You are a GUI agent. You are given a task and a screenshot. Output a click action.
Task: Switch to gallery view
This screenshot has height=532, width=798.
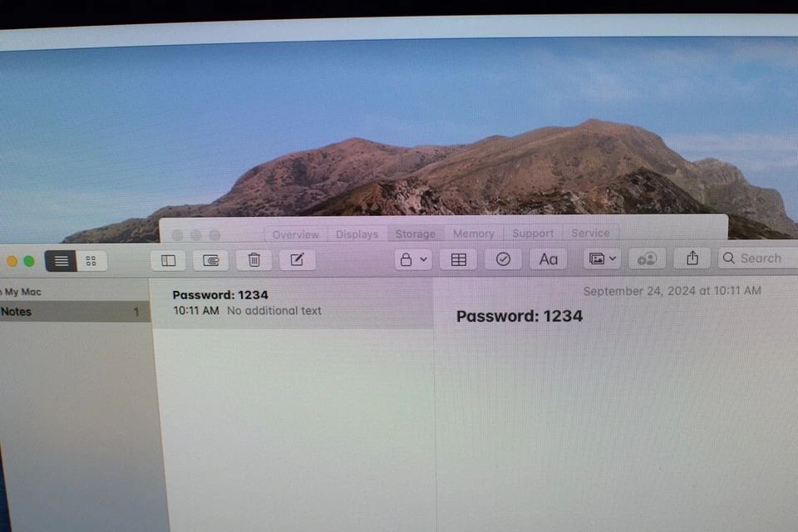point(91,260)
